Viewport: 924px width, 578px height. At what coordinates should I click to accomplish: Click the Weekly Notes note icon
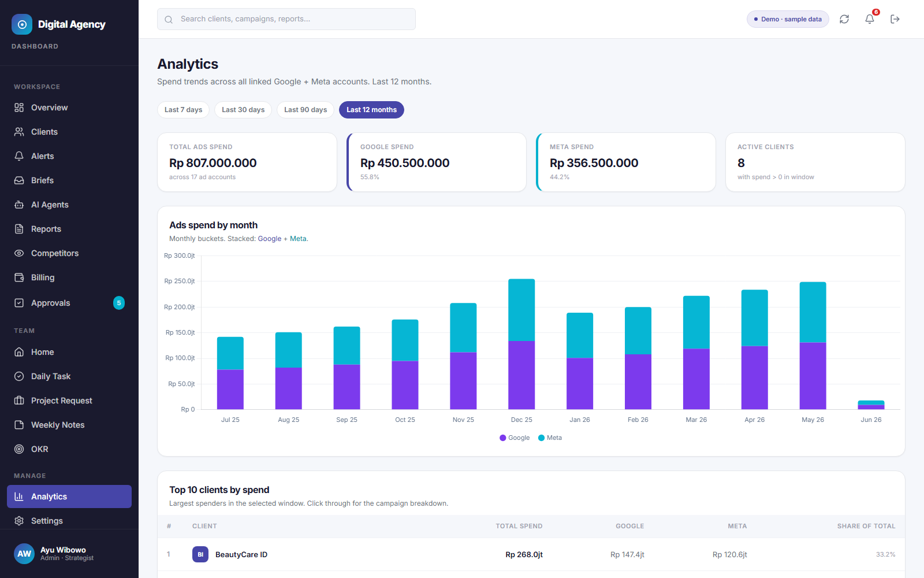[x=19, y=425]
